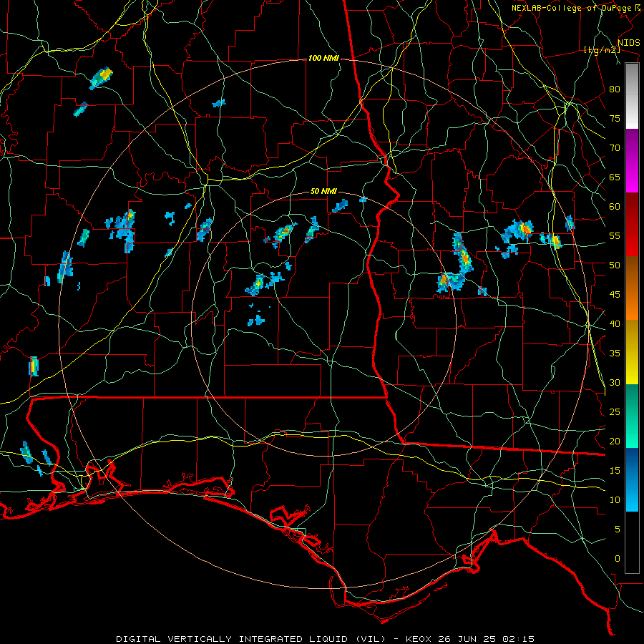Screen dimensions: 644x644
Task: Click the kg/m2 unit label
Action: click(x=602, y=50)
